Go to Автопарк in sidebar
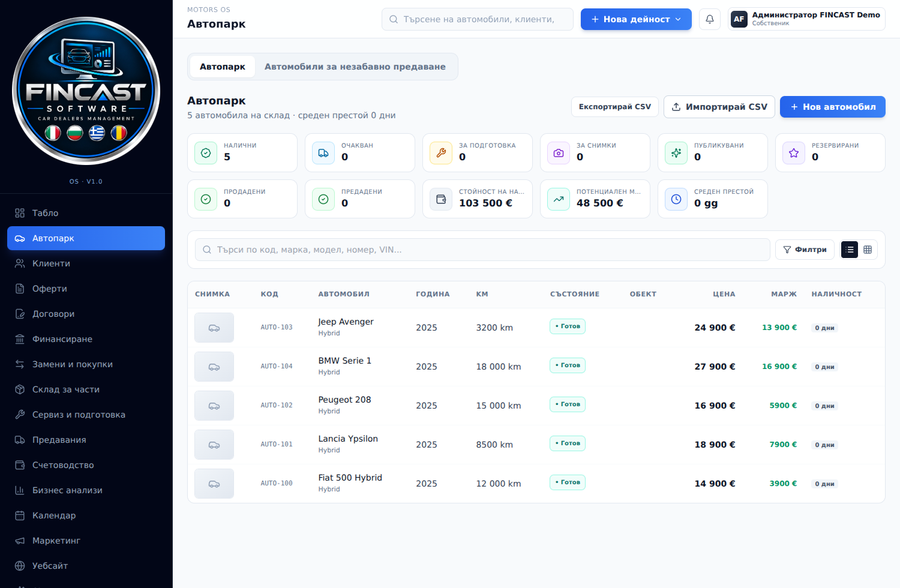The width and height of the screenshot is (900, 588). coord(86,238)
